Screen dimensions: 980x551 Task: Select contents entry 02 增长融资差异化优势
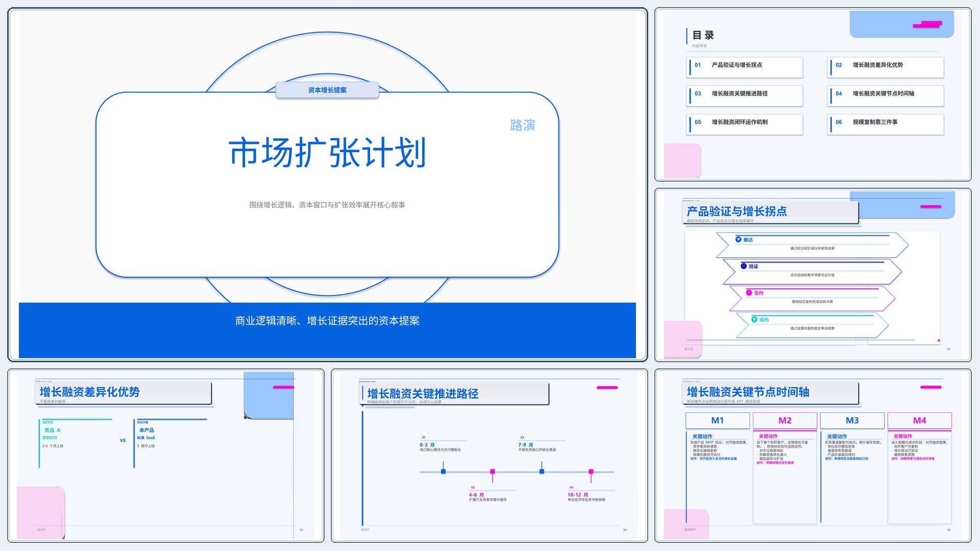tap(886, 67)
